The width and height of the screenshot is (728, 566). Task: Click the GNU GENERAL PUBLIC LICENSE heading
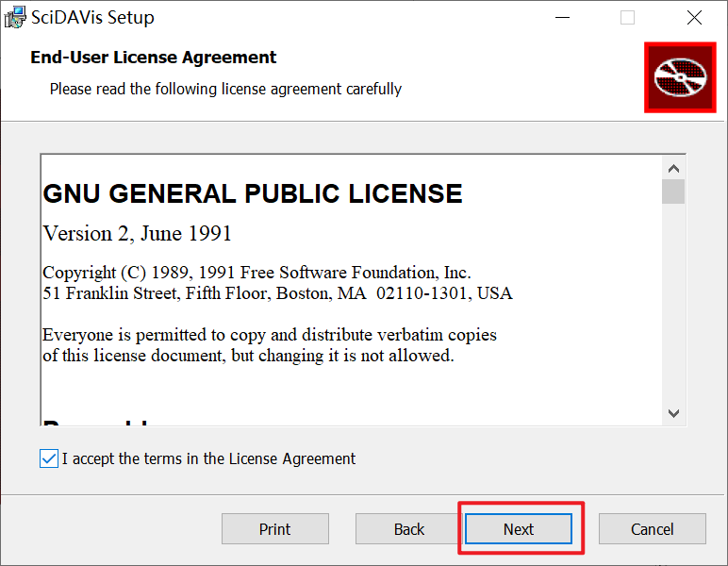click(x=253, y=193)
